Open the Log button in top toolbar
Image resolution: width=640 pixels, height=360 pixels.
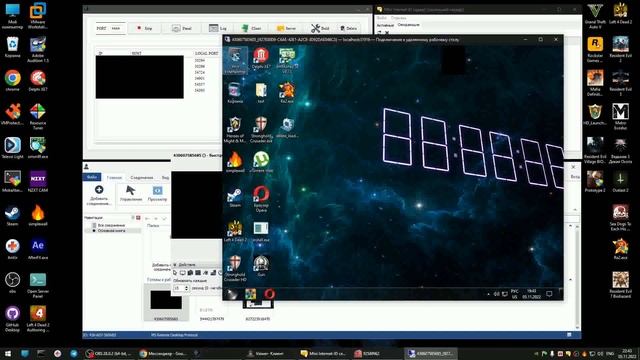[x=218, y=28]
